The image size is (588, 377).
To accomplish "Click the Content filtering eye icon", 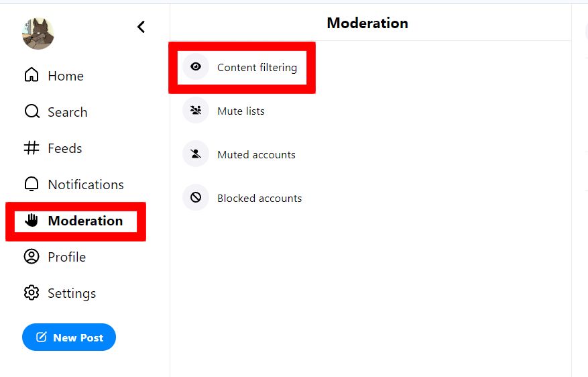I will 196,67.
